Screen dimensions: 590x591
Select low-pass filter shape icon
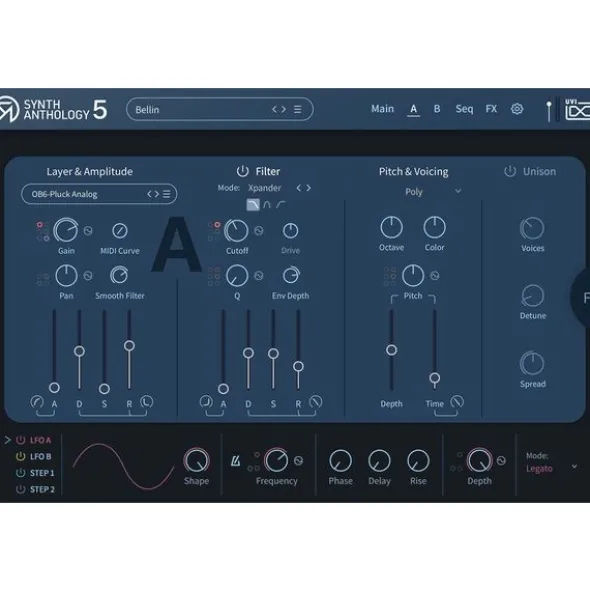(253, 205)
